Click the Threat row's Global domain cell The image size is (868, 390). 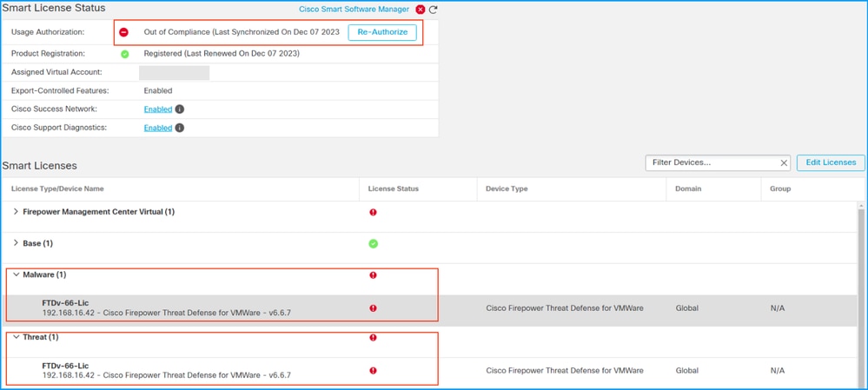tap(686, 371)
